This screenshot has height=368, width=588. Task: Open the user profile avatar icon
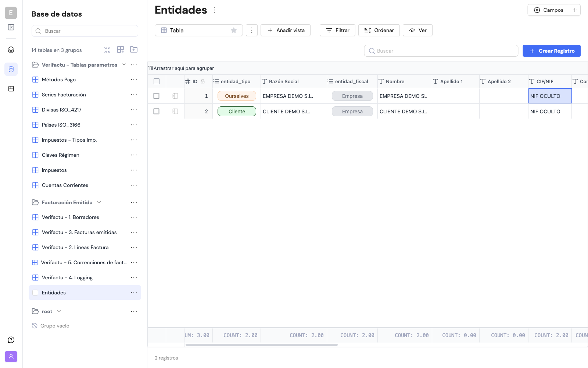pos(11,357)
